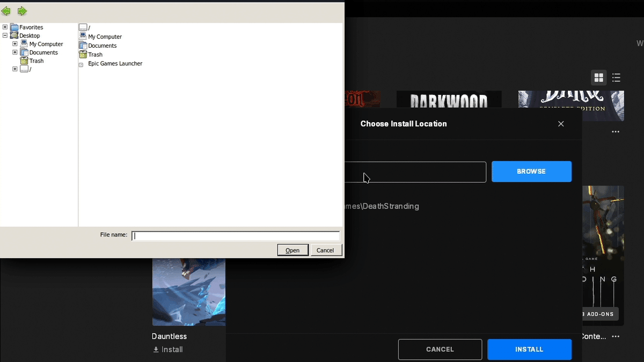
Task: Click the blue INSTALL button
Action: tap(529, 349)
